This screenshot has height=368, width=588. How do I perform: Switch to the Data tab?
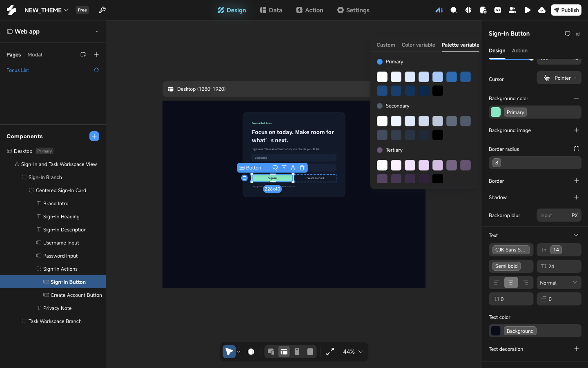(271, 10)
